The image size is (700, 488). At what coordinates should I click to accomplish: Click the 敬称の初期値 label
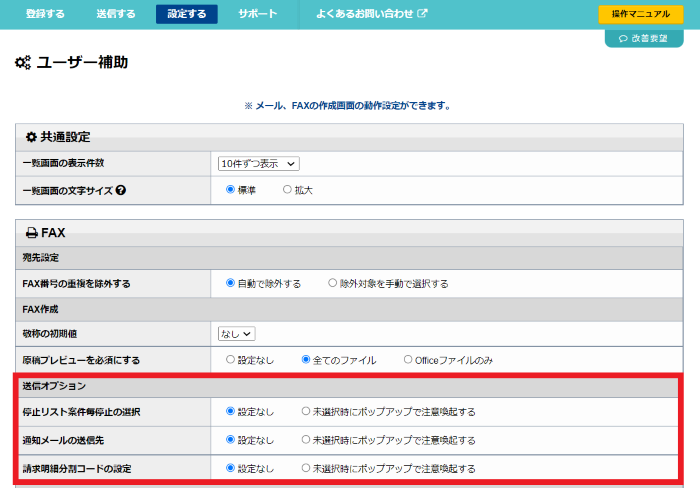(x=50, y=334)
